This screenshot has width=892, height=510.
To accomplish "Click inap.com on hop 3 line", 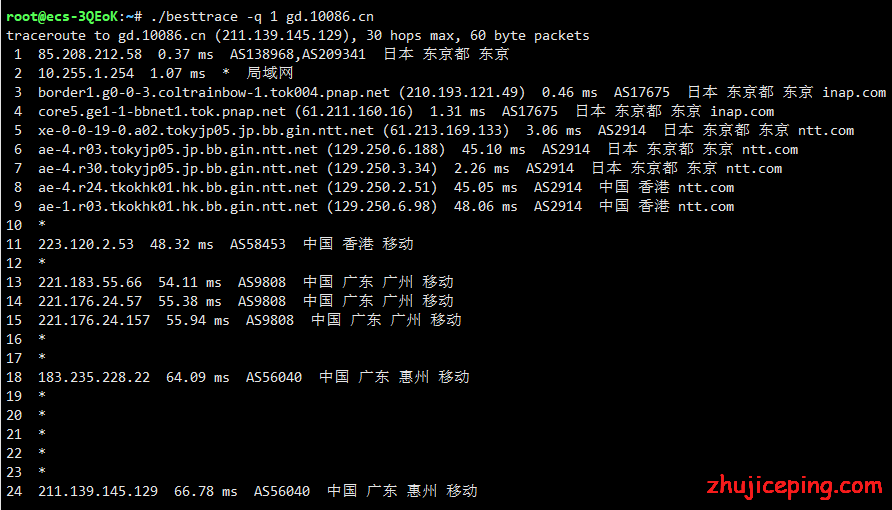I will [854, 93].
